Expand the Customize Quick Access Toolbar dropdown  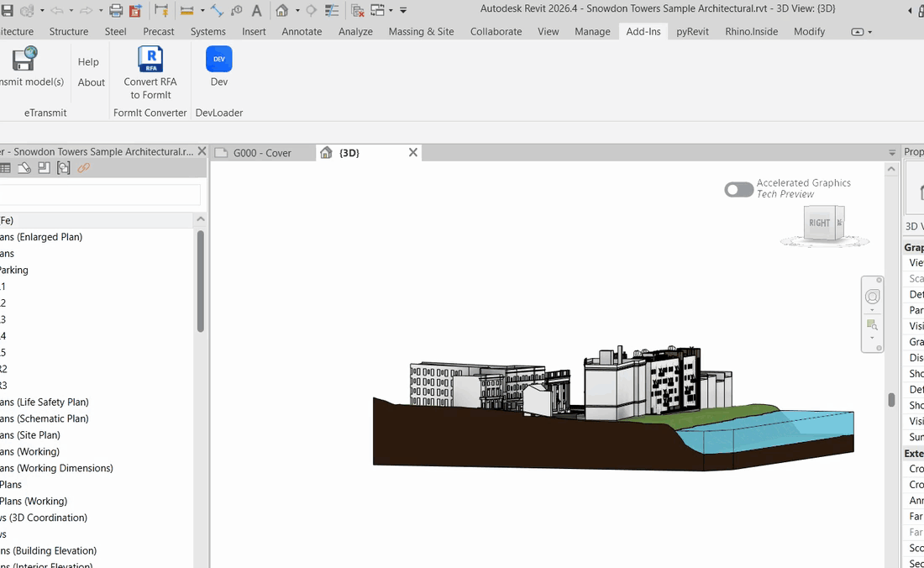tap(404, 10)
